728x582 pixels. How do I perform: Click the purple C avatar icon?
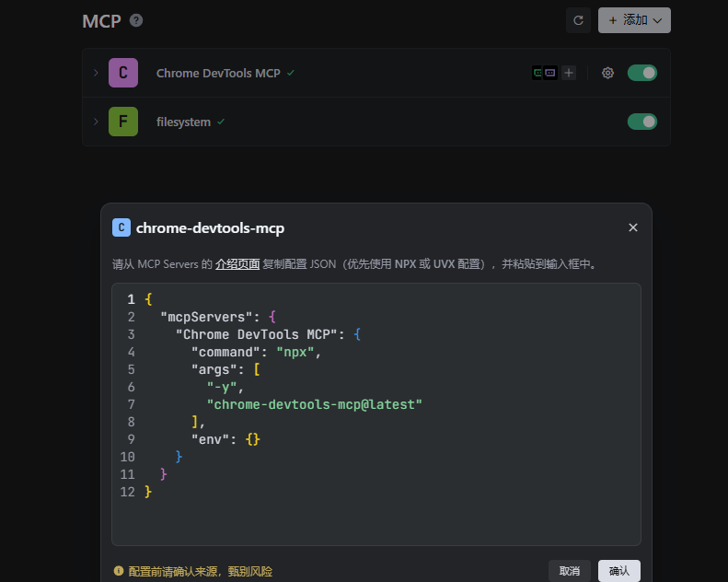click(x=123, y=73)
